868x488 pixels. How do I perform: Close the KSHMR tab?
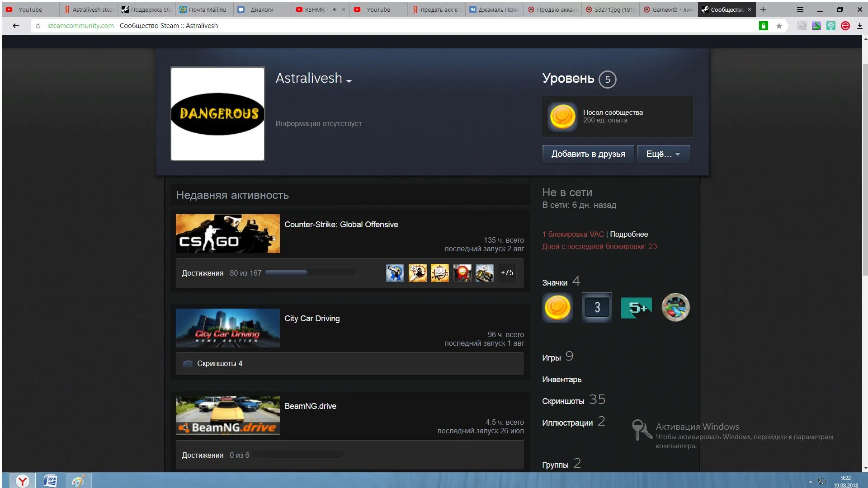pos(344,9)
